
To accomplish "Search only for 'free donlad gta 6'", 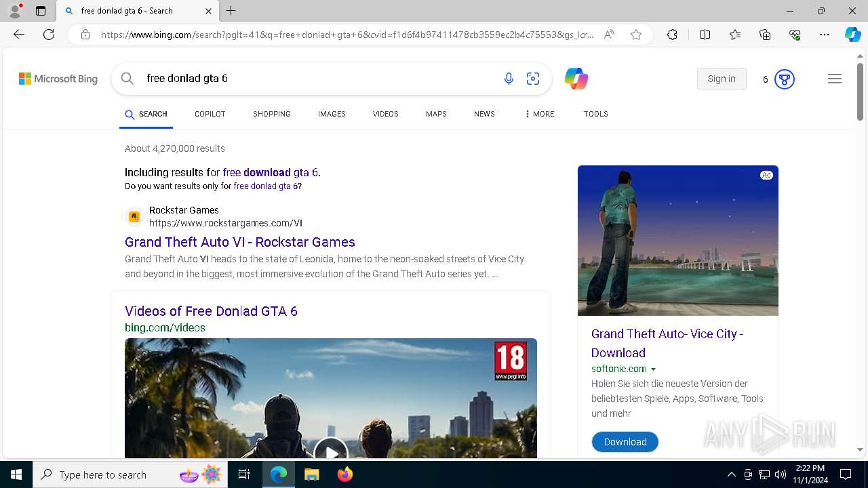I will tap(266, 186).
